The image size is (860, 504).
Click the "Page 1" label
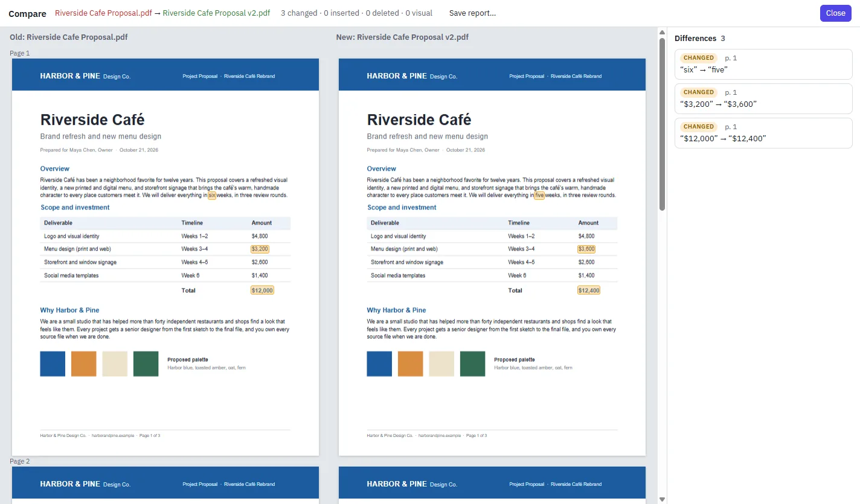[x=20, y=53]
